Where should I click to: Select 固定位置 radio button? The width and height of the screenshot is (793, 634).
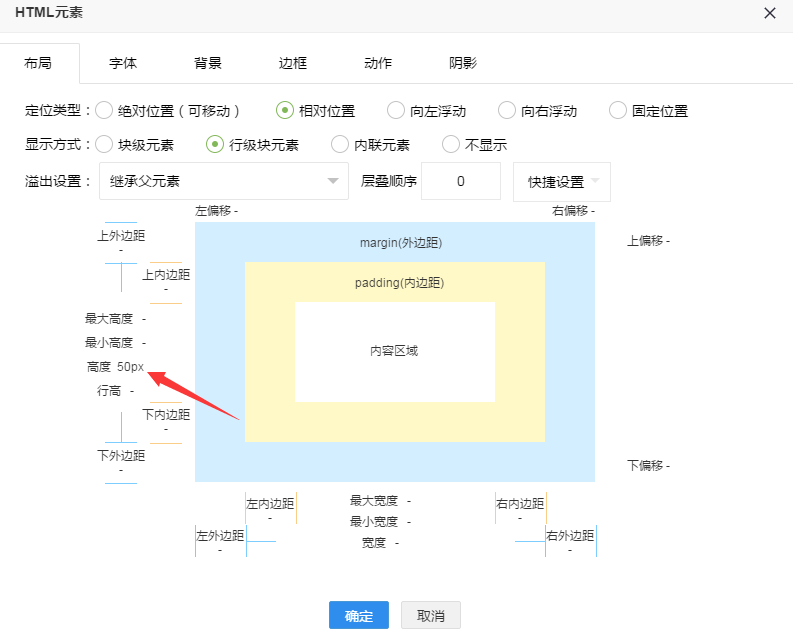[618, 111]
